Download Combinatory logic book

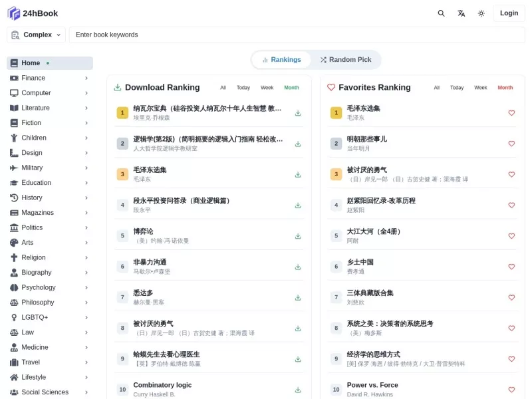point(298,390)
